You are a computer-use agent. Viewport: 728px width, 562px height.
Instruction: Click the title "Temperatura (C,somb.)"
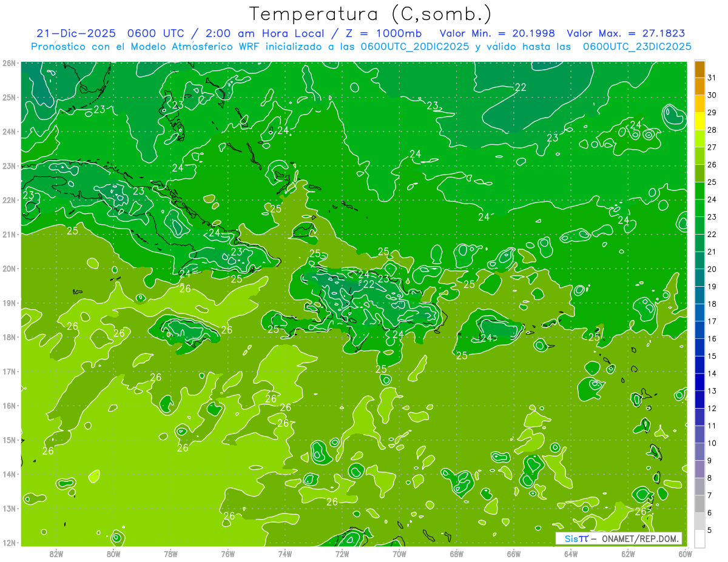371,14
